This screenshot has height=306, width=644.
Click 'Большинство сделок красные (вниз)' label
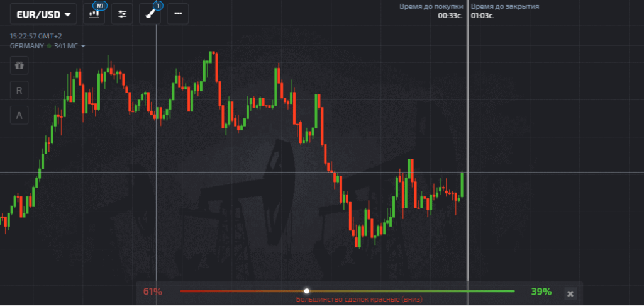[x=347, y=300]
